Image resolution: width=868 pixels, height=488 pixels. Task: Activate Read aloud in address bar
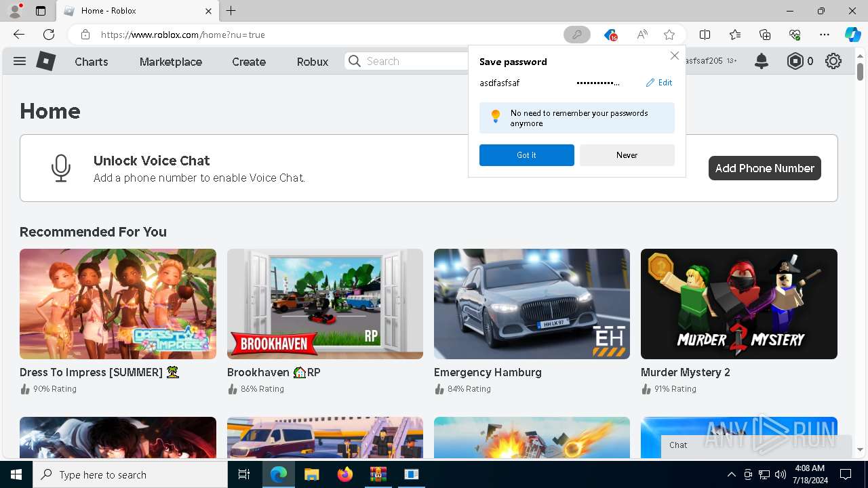(642, 35)
